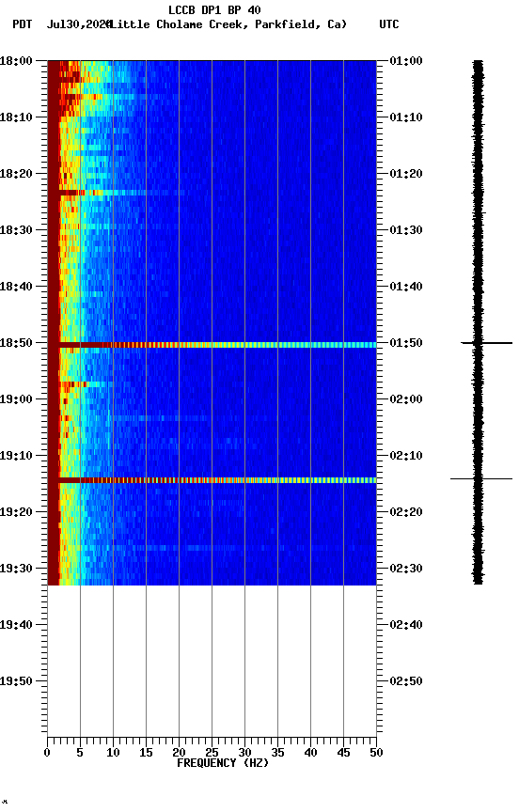The height and width of the screenshot is (812, 519).
Task: Click the 18:30 PDT time label
Action: [x=16, y=230]
